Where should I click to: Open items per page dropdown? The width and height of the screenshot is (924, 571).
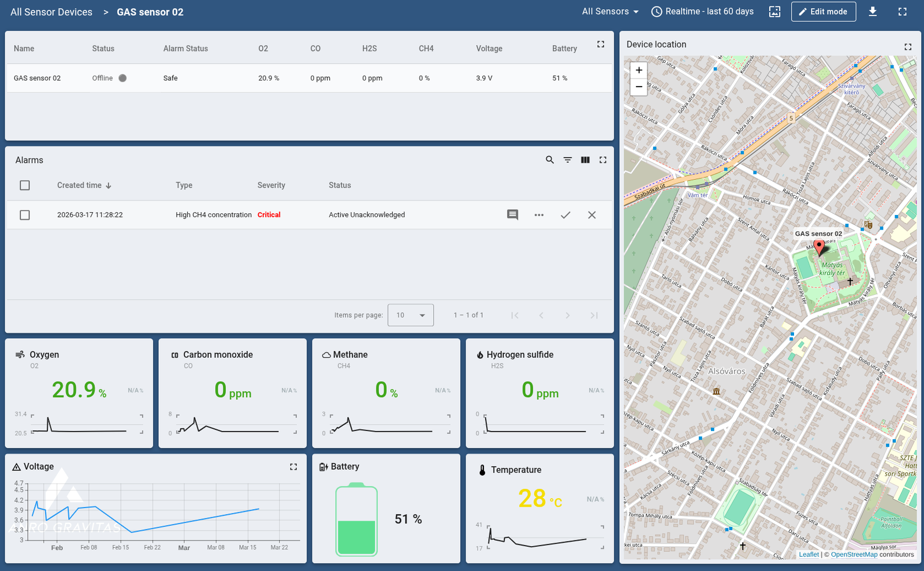pyautogui.click(x=411, y=315)
